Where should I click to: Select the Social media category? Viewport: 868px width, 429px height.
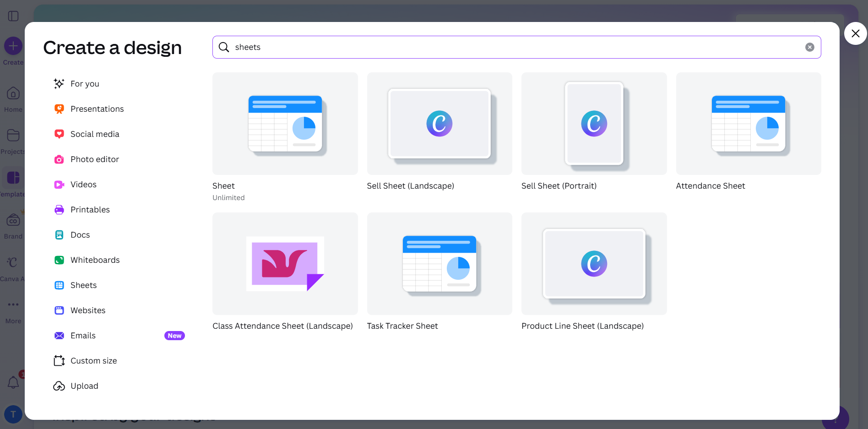(x=94, y=134)
